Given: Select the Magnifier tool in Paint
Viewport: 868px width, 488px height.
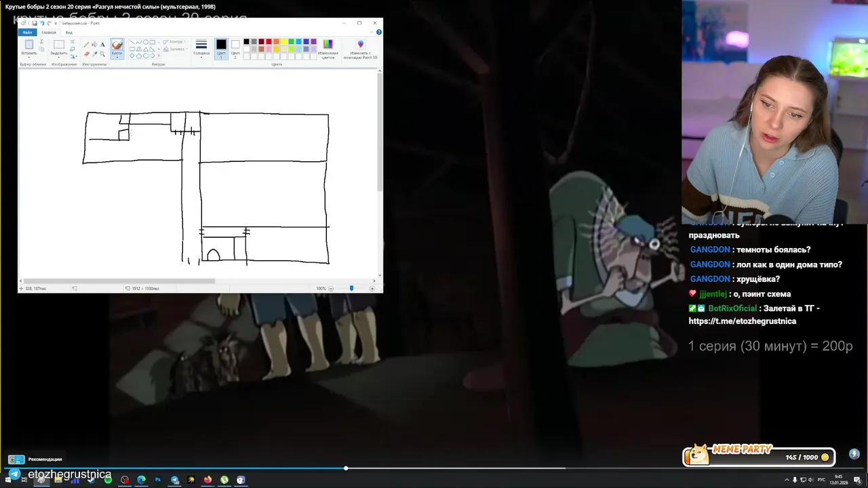Looking at the screenshot, I should pos(102,54).
